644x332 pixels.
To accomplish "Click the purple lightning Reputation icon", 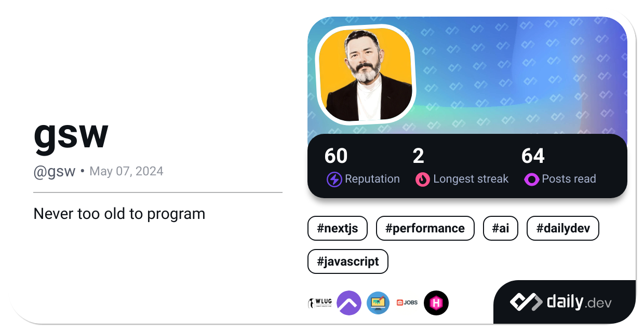I will coord(334,179).
